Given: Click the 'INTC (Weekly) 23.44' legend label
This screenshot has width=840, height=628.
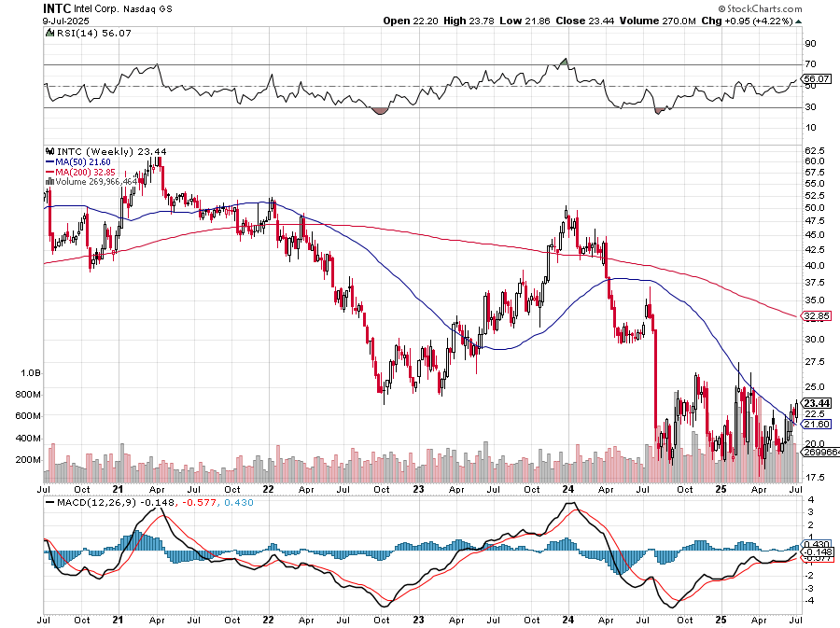Looking at the screenshot, I should tap(111, 151).
